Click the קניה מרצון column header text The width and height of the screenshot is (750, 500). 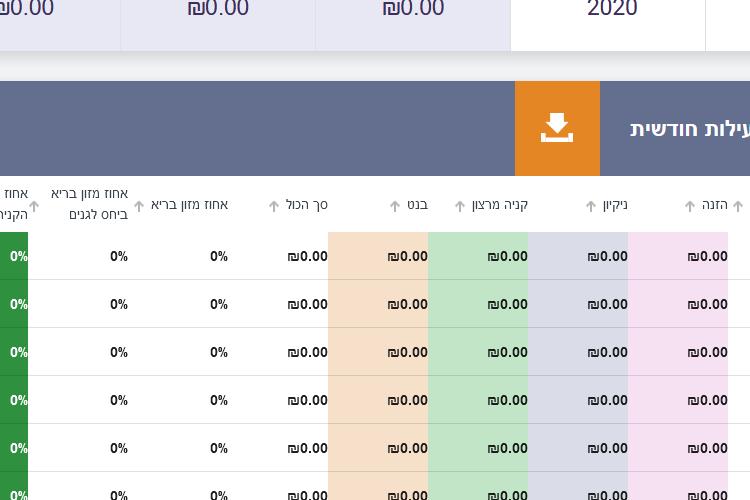(500, 205)
